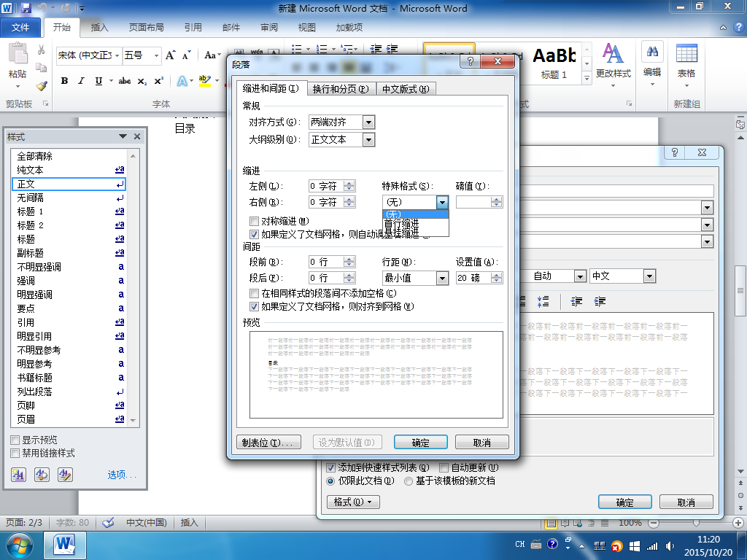Viewport: 747px width, 560px height.
Task: Click the Tabs button in paragraph dialog
Action: [268, 443]
